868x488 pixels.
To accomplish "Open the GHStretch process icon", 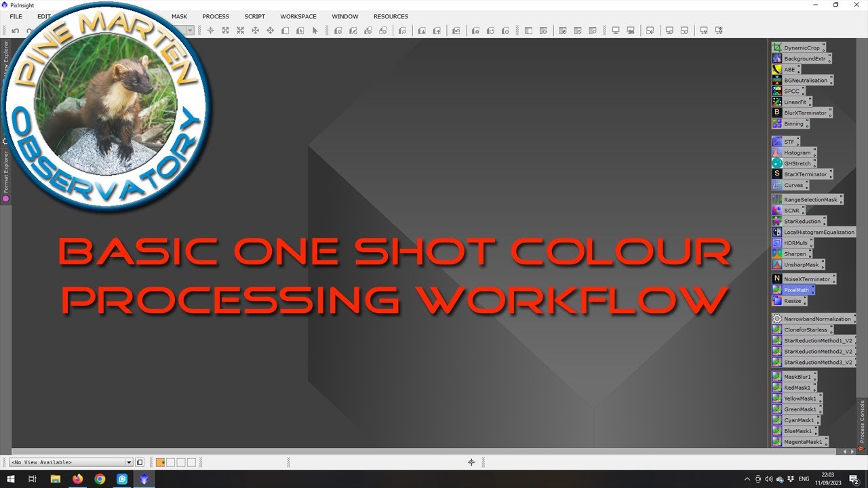I will [794, 163].
